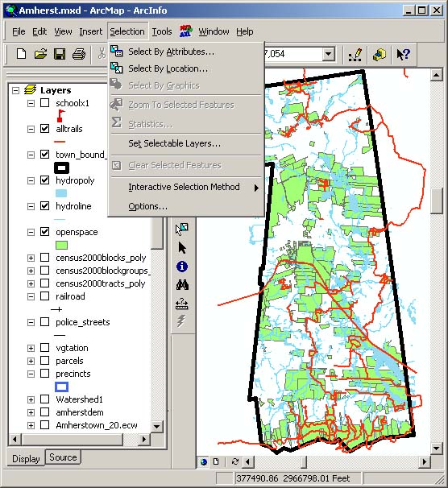Select the Identify tool (blue i icon)

click(182, 267)
